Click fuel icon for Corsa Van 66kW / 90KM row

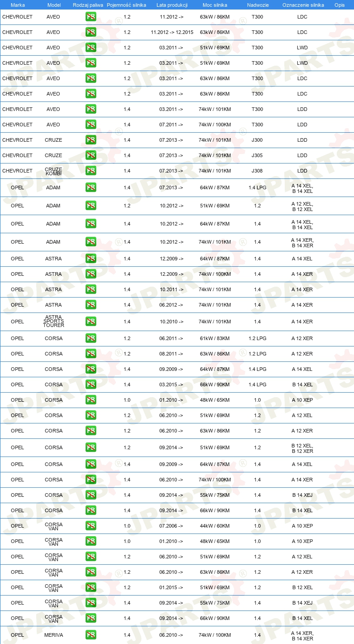91,618
